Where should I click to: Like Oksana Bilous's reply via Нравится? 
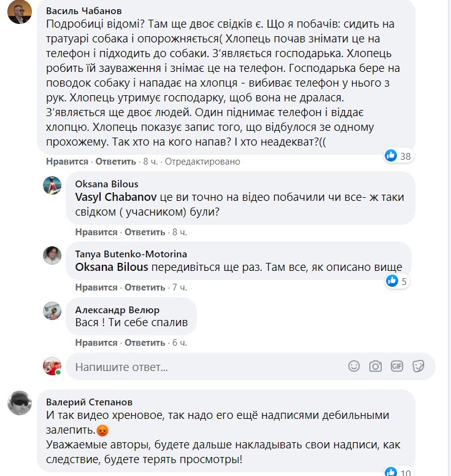point(96,232)
